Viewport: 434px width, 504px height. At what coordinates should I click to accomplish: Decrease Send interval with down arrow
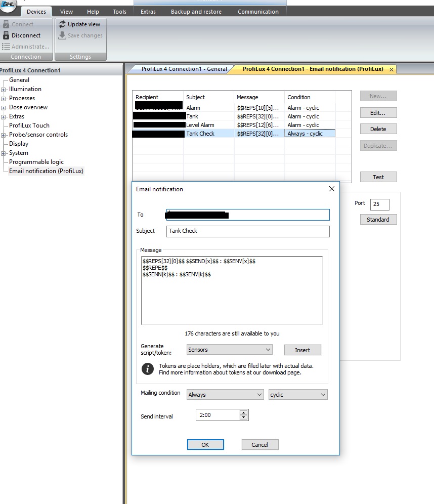pos(243,417)
